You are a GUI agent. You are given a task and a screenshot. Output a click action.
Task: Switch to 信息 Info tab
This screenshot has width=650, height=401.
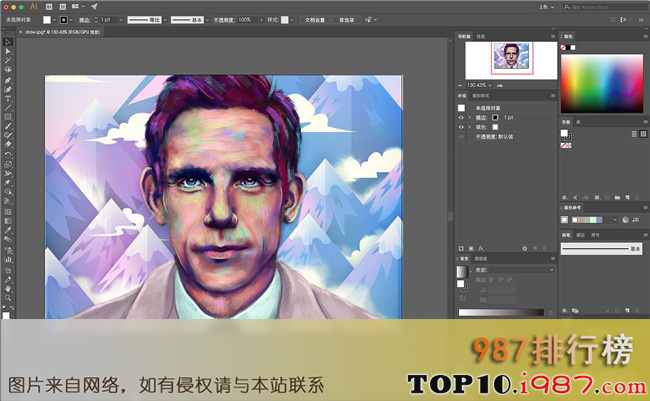coord(480,36)
